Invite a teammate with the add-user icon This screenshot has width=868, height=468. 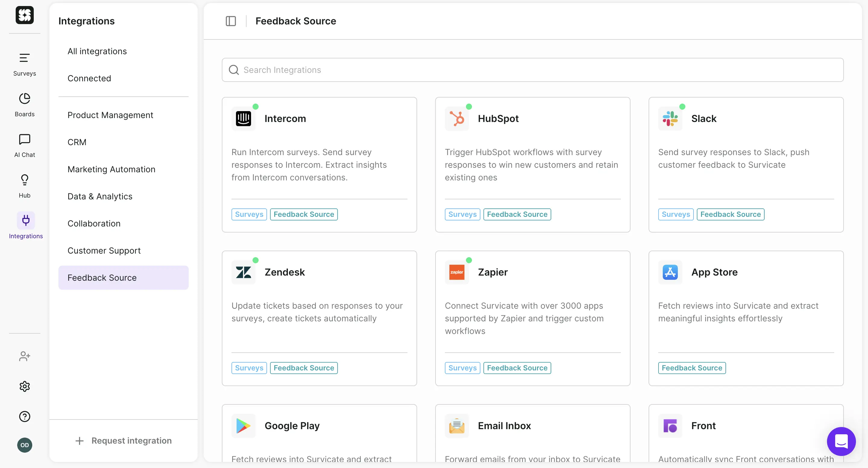pyautogui.click(x=24, y=356)
